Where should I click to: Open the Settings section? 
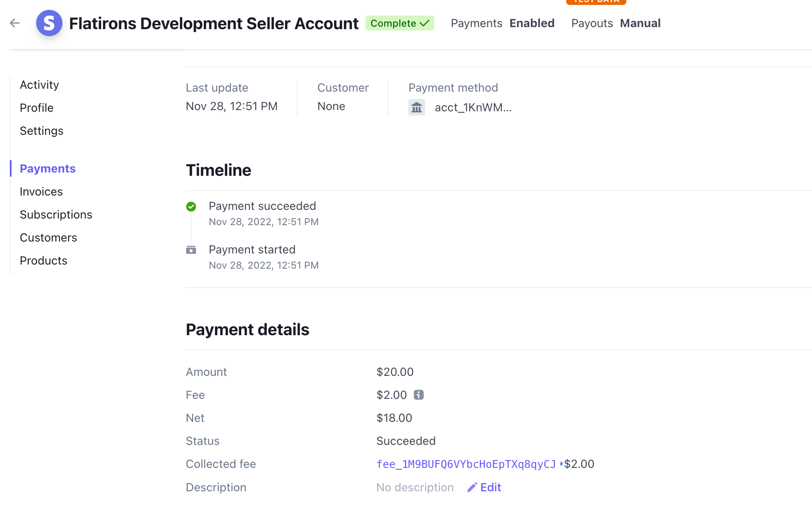point(42,131)
